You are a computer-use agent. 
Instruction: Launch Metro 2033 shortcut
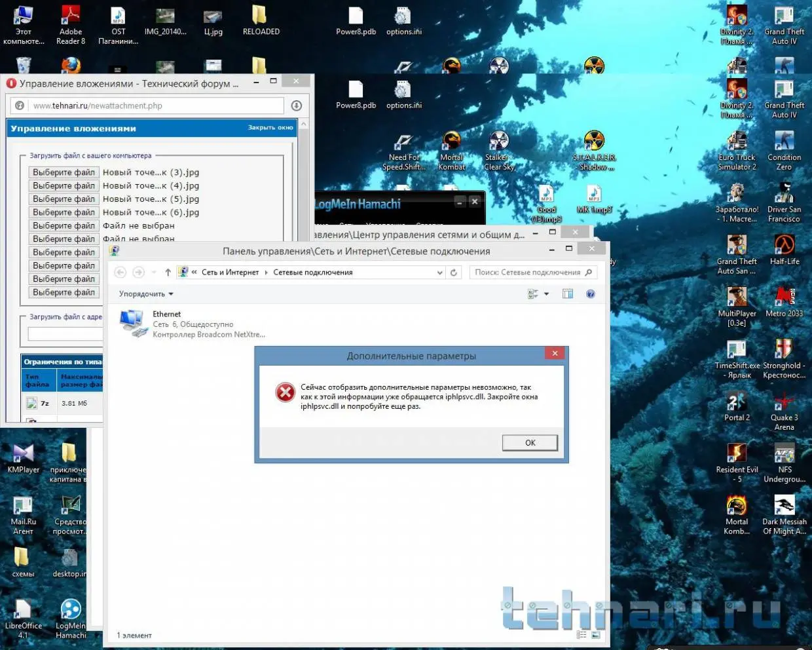[784, 302]
